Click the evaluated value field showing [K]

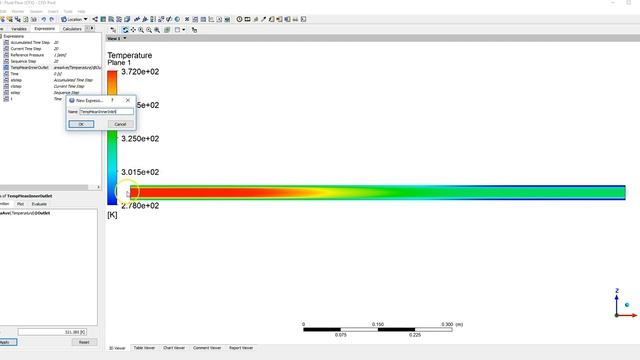click(x=52, y=332)
